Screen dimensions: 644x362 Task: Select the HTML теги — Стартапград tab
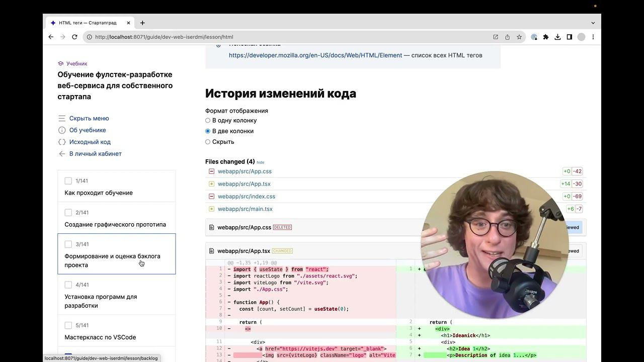(x=90, y=23)
